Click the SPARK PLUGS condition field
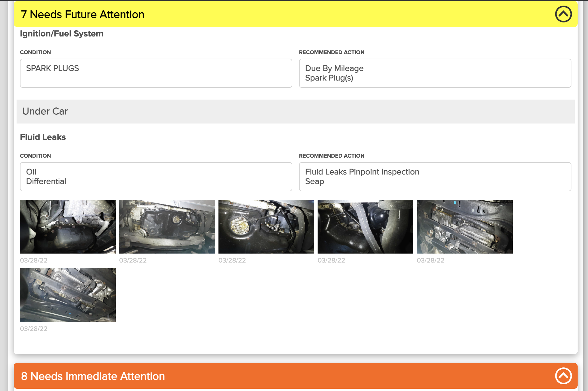Screen dimensions: 588x391 156,73
